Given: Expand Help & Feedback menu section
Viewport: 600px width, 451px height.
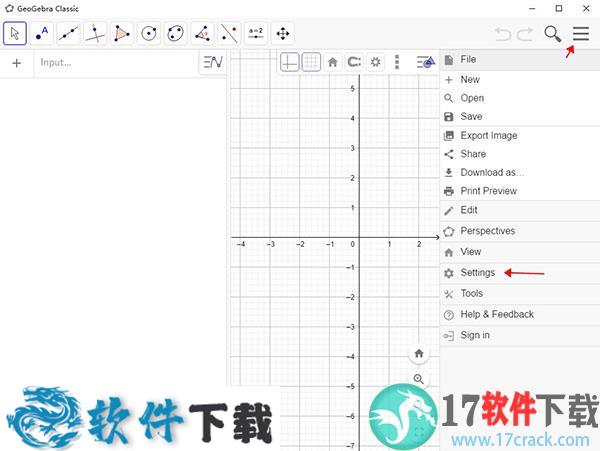Looking at the screenshot, I should tap(520, 314).
